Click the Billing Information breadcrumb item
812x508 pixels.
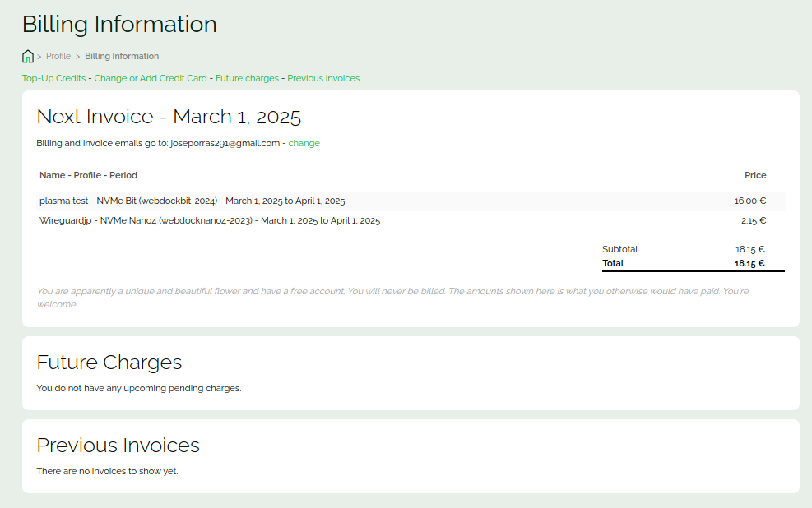click(x=122, y=57)
